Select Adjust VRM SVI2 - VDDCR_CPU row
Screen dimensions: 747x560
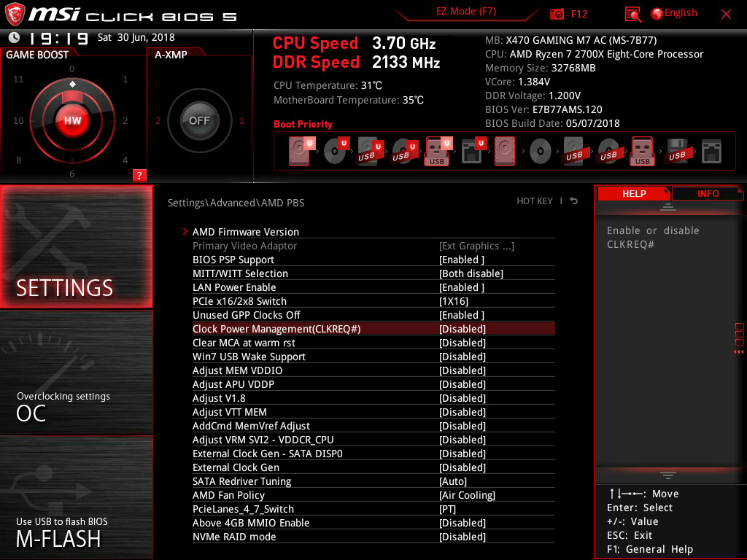tap(373, 440)
